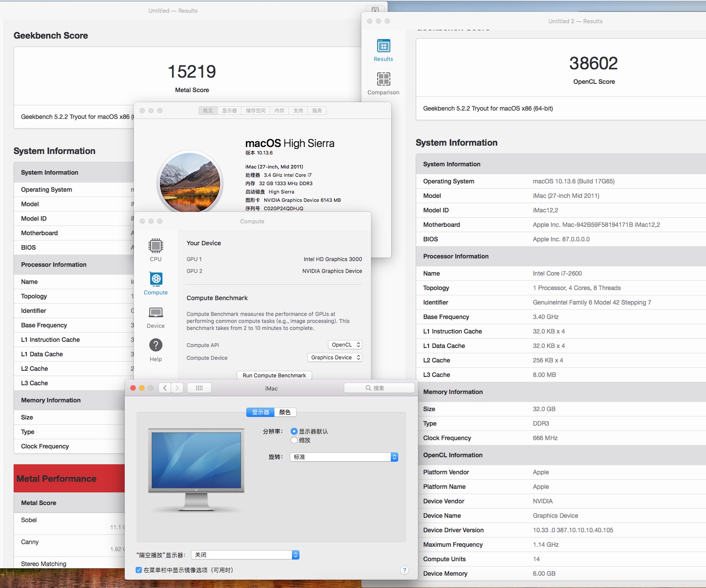
Task: Select the CPU section in Compute window
Action: (156, 250)
